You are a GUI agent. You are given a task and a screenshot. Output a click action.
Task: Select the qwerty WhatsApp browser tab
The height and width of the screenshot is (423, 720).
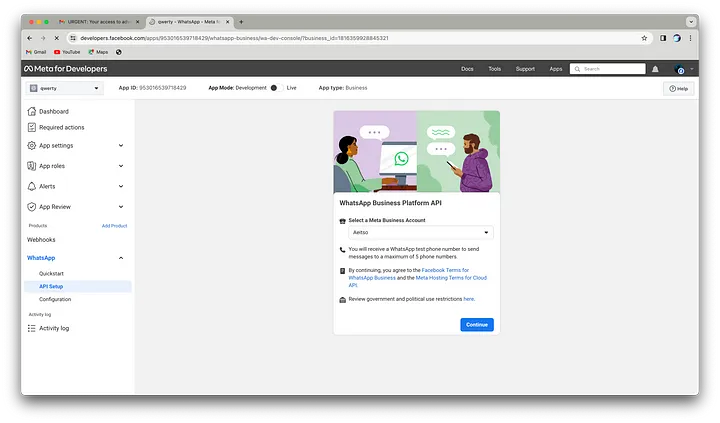tap(189, 22)
